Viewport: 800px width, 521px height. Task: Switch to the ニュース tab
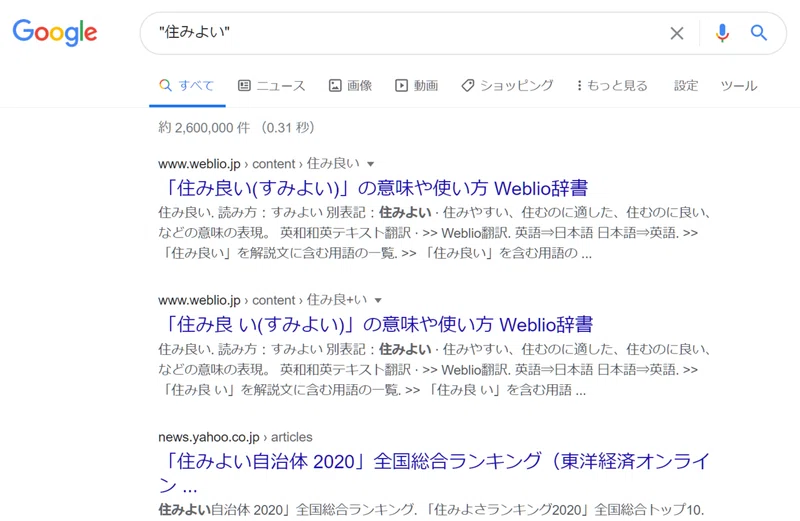[x=272, y=85]
